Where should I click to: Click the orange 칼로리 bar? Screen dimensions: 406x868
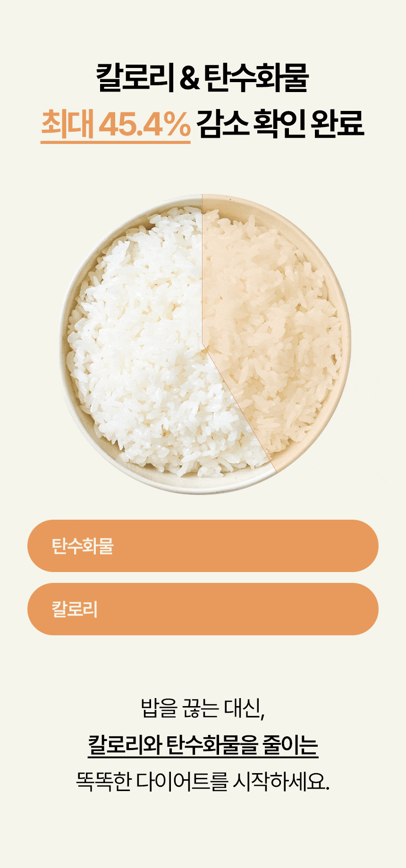203,609
